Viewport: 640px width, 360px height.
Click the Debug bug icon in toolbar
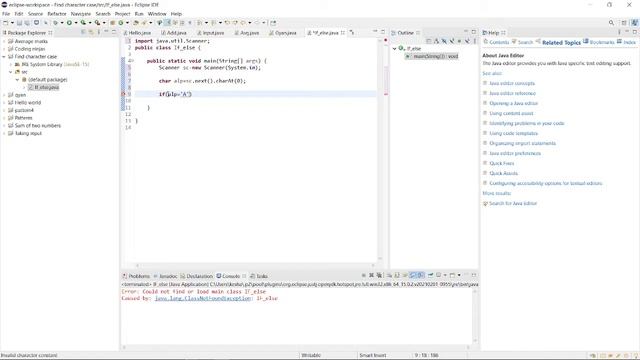click(56, 23)
